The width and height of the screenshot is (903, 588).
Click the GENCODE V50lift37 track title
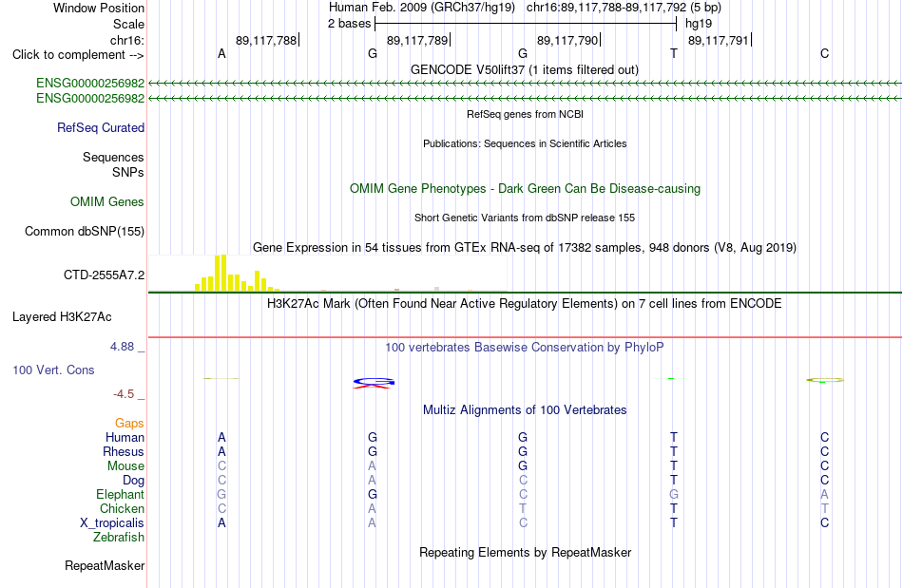coord(524,69)
